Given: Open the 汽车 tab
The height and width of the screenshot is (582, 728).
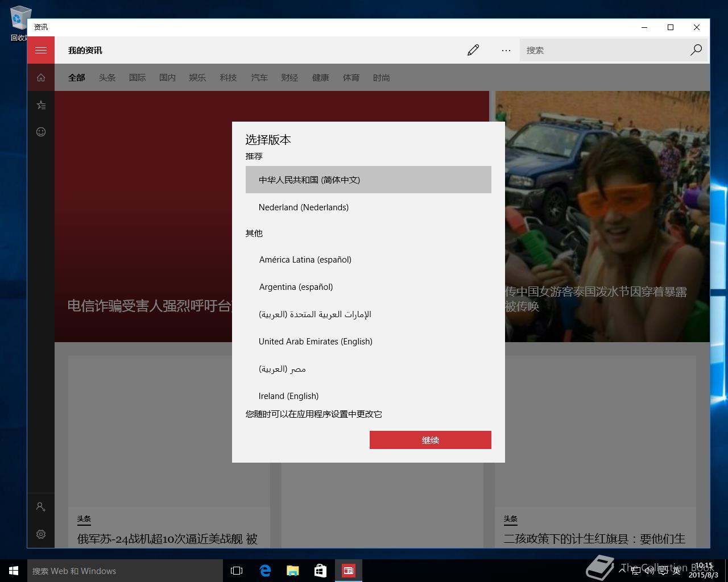Looking at the screenshot, I should (259, 78).
